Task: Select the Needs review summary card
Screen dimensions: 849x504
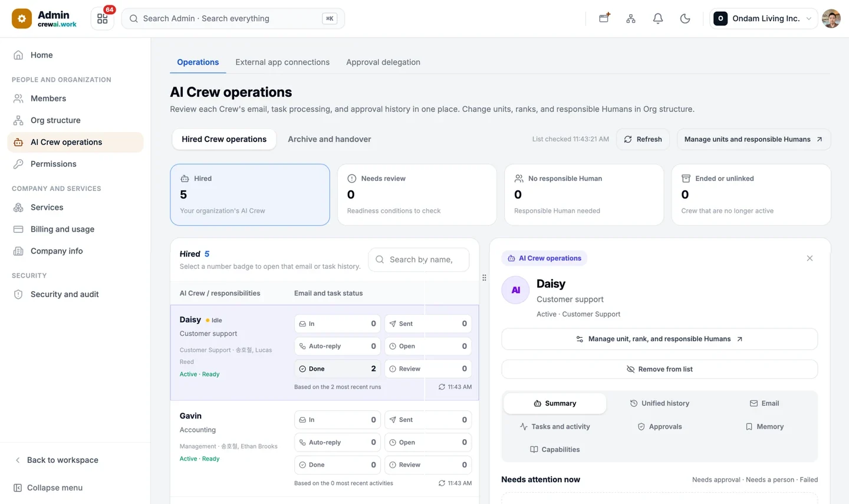Action: coord(417,195)
